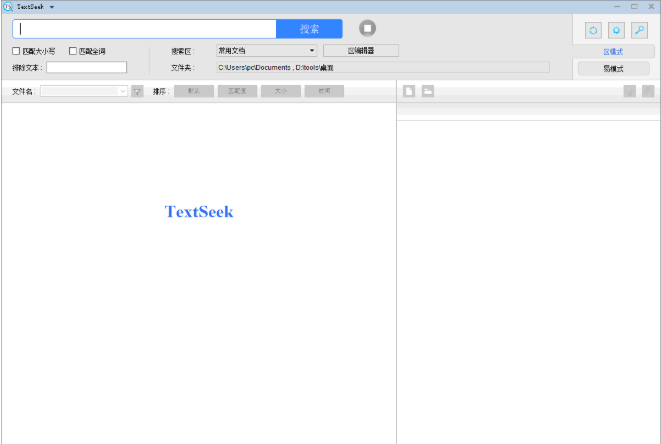Minimize the TextSeek window
The height and width of the screenshot is (444, 661).
617,7
